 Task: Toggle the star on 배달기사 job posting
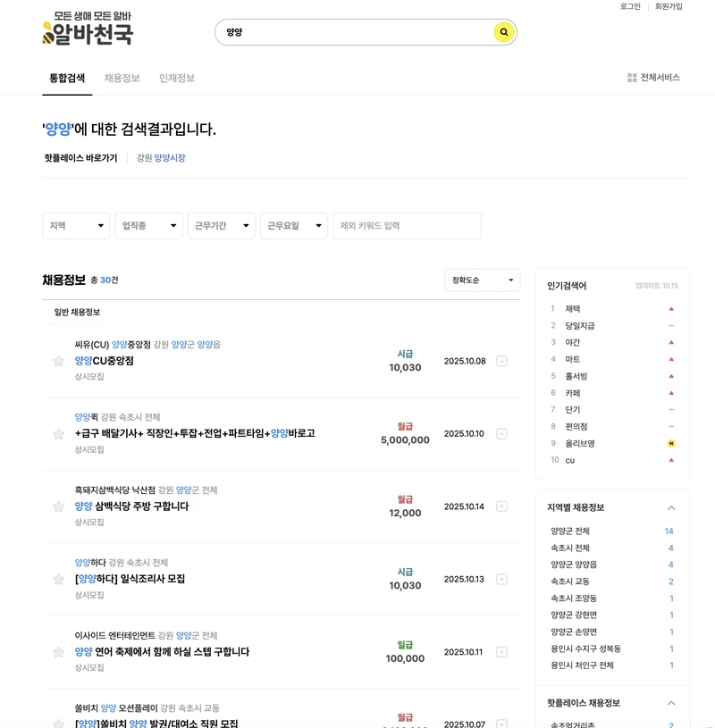pyautogui.click(x=58, y=433)
